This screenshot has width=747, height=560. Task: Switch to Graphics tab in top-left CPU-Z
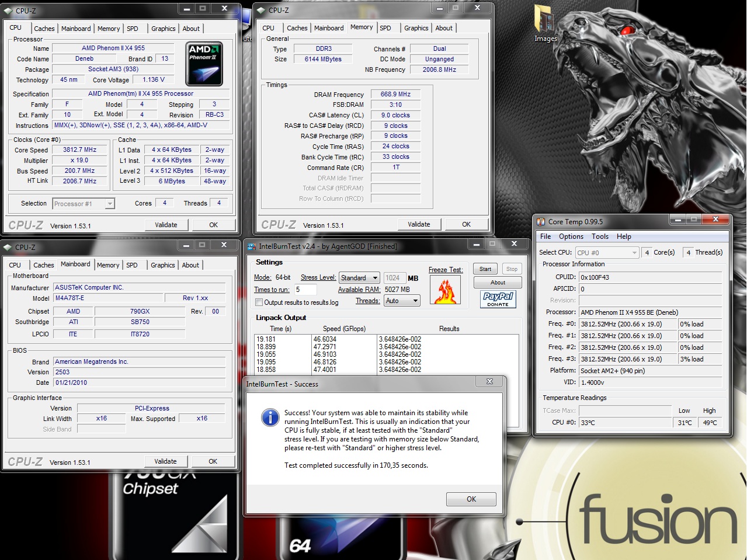click(x=163, y=29)
